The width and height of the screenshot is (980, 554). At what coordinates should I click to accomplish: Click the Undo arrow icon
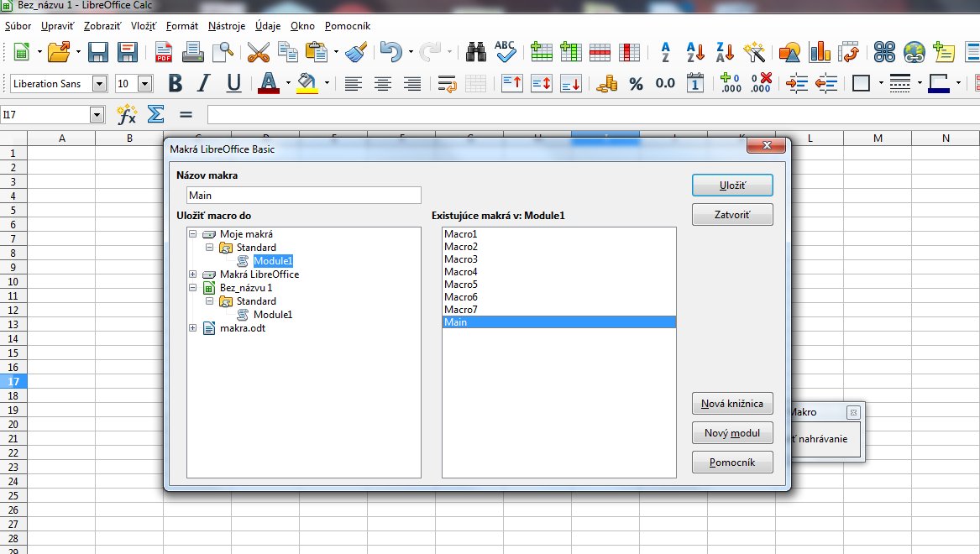tap(391, 52)
